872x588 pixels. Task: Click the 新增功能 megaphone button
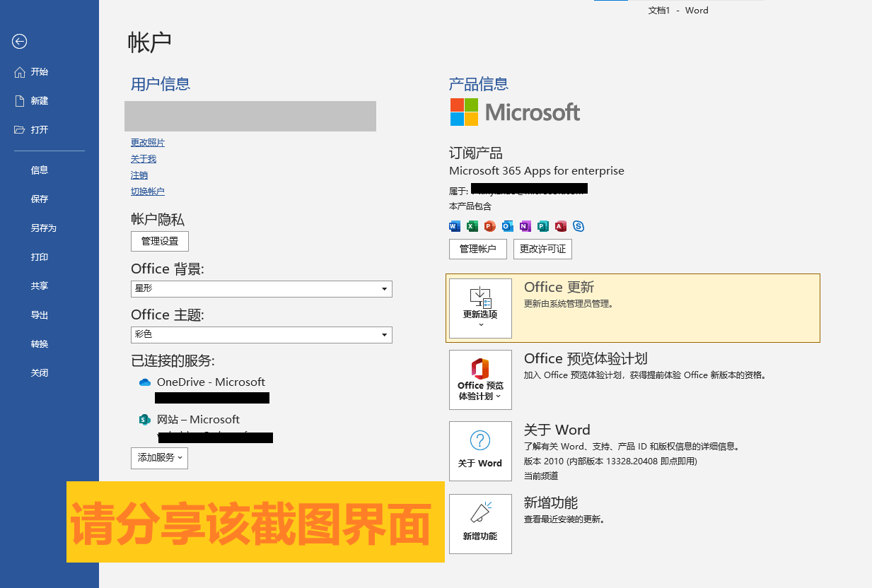pos(481,524)
